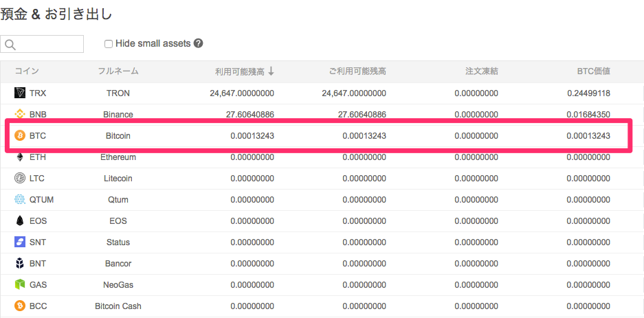
Task: Select the Status full name cell
Action: (x=118, y=242)
